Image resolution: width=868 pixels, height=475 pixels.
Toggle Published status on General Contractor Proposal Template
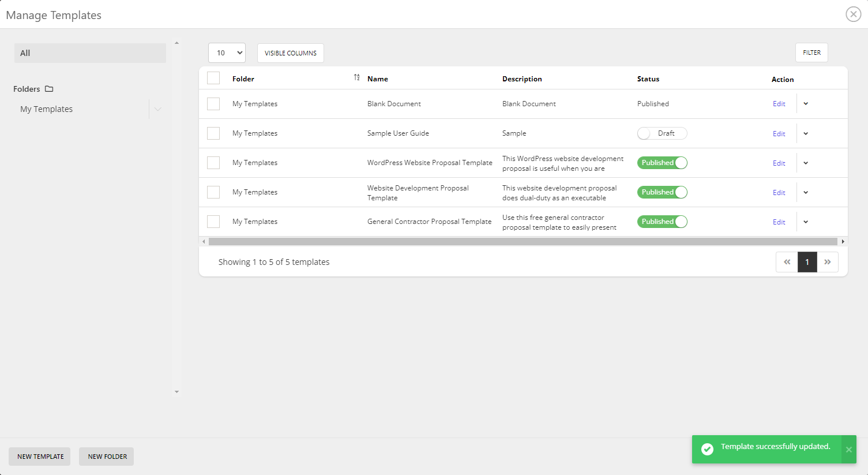click(x=662, y=221)
